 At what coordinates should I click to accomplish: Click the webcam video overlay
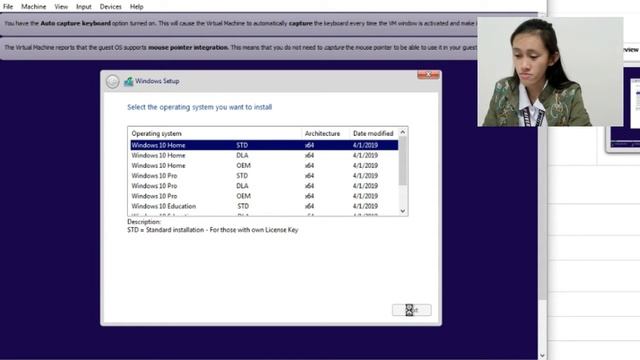coord(550,72)
